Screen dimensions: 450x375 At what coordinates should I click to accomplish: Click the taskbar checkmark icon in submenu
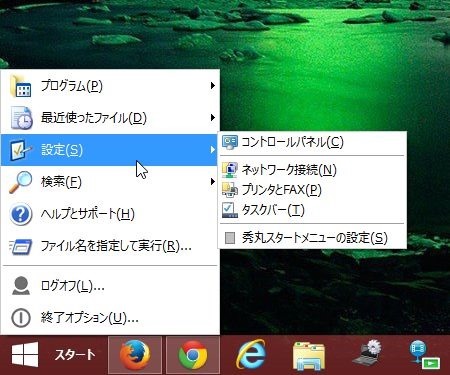tap(230, 210)
